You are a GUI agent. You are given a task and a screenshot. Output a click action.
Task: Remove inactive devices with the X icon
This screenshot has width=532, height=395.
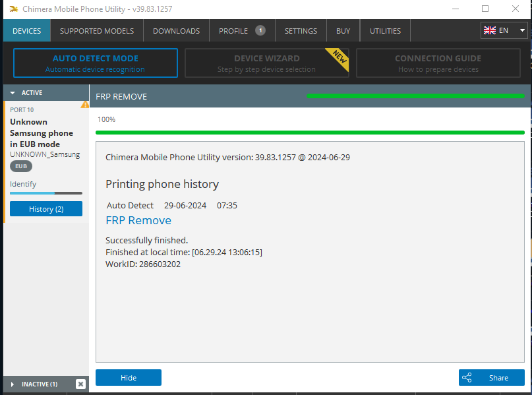80,384
